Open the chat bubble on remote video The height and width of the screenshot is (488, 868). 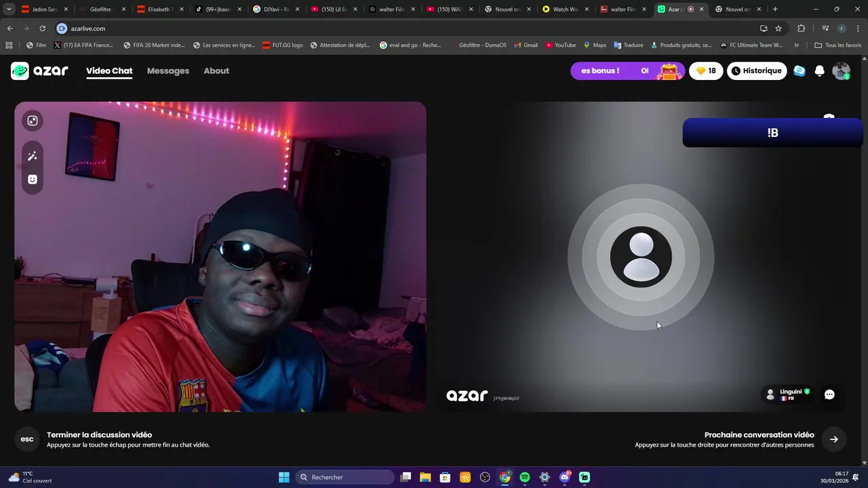[x=829, y=394]
